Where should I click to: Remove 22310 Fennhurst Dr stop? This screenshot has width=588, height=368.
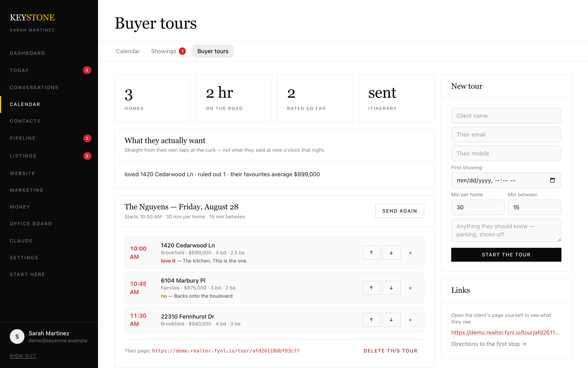coord(410,320)
